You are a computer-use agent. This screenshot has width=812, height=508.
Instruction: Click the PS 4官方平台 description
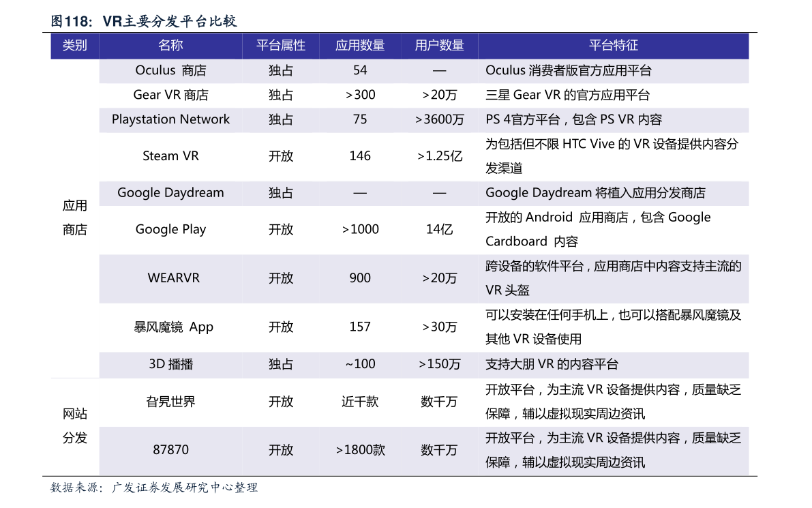(574, 119)
